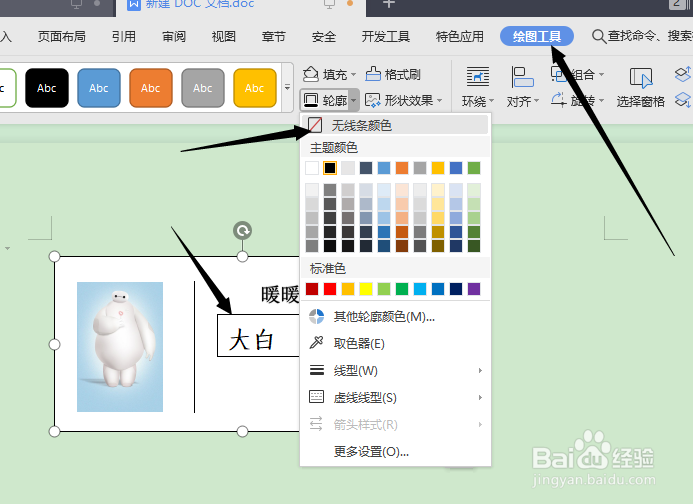
Task: Click the Fill (填充) bucket icon
Action: pyautogui.click(x=311, y=74)
